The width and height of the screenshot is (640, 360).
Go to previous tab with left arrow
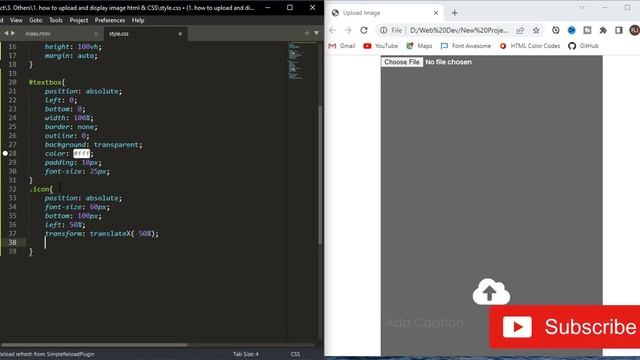click(x=6, y=33)
